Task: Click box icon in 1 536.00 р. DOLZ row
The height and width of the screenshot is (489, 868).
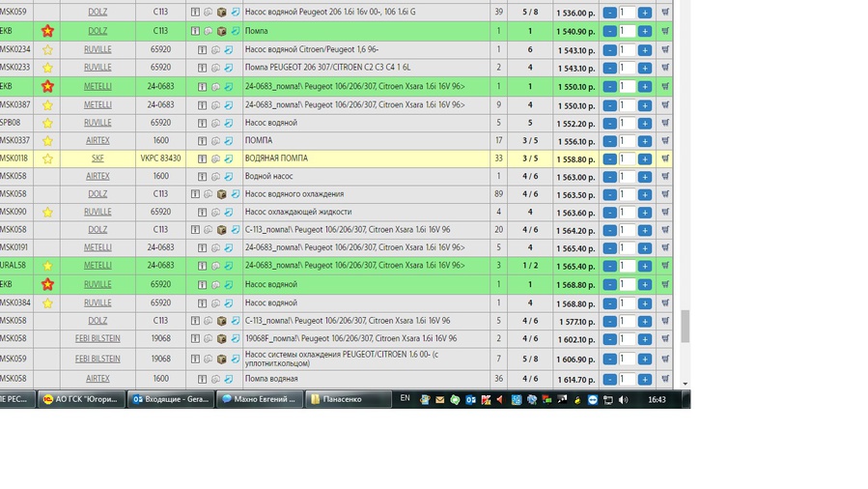Action: tap(221, 13)
